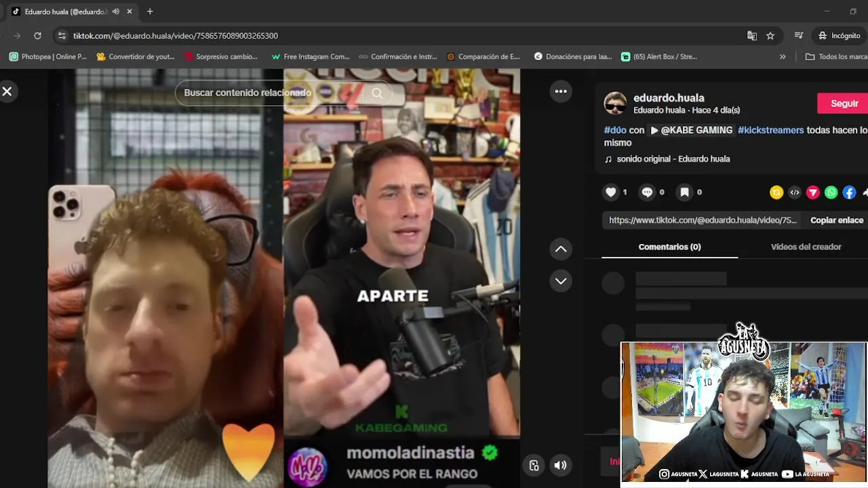Select the tiktok.com video URL field

(703, 220)
